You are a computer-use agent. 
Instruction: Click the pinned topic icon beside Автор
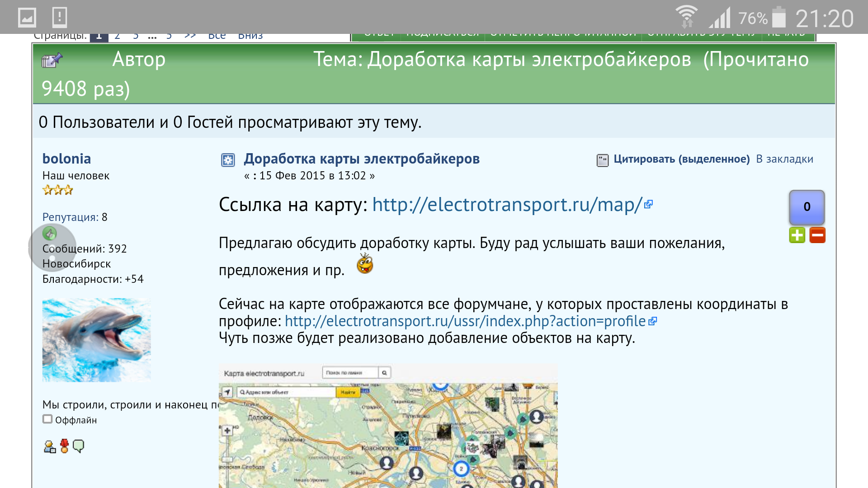pos(52,60)
